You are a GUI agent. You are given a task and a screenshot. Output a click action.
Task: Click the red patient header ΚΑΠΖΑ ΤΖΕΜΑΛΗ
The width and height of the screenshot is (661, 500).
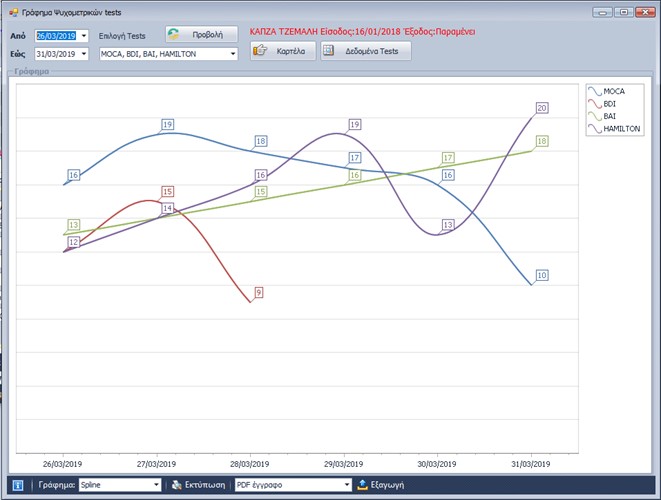pos(284,32)
